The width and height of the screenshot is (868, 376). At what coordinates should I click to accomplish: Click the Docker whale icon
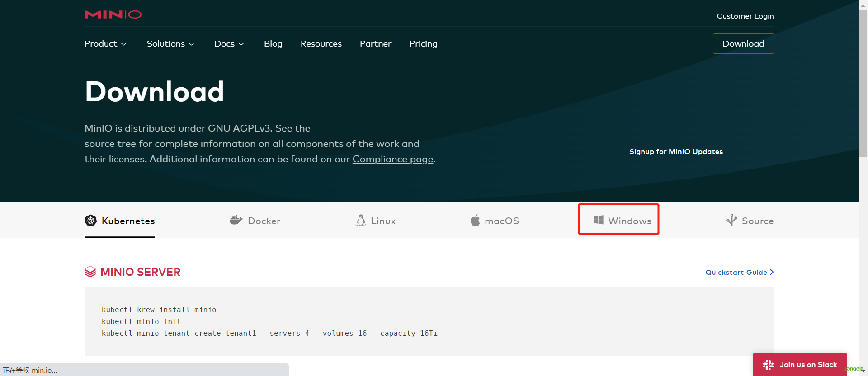coord(236,220)
